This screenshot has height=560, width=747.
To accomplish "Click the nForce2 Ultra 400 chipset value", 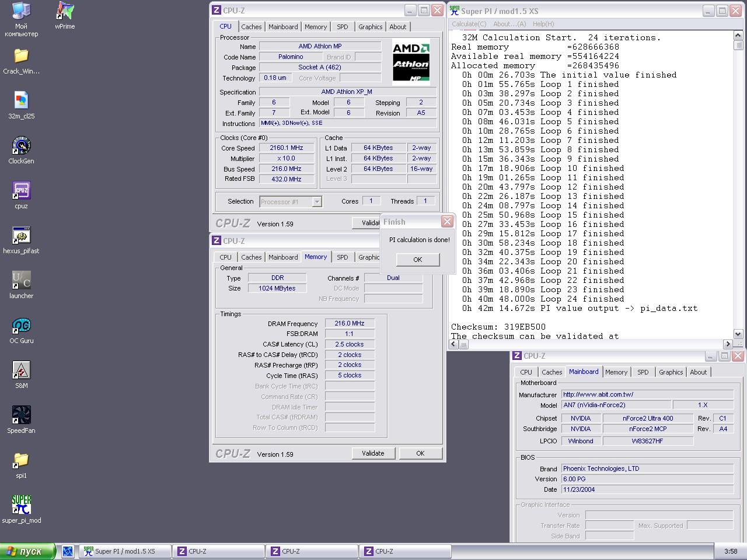I will pos(647,418).
